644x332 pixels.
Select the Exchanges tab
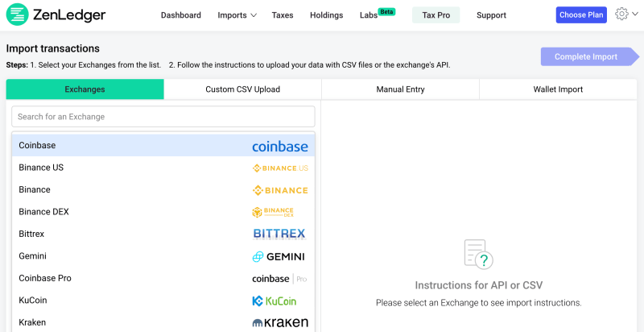(x=85, y=89)
